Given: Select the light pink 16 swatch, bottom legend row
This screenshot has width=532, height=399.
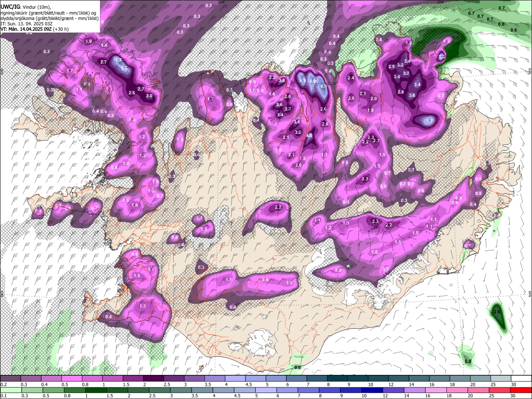Looking at the screenshot, I should click(x=436, y=390).
